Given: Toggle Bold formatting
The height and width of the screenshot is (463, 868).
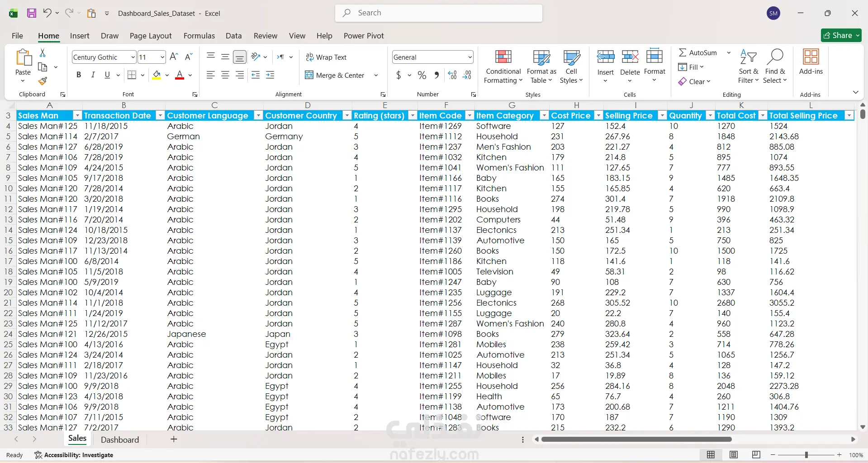Looking at the screenshot, I should coord(79,75).
